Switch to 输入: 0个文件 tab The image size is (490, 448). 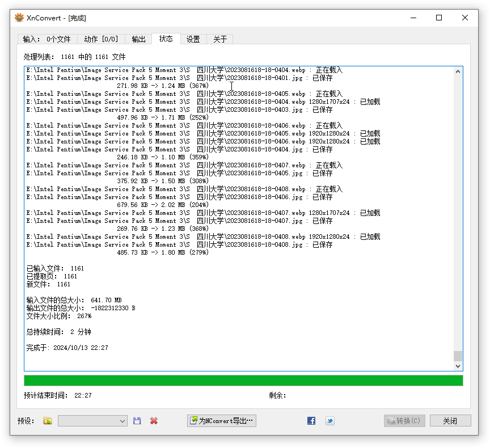point(47,39)
